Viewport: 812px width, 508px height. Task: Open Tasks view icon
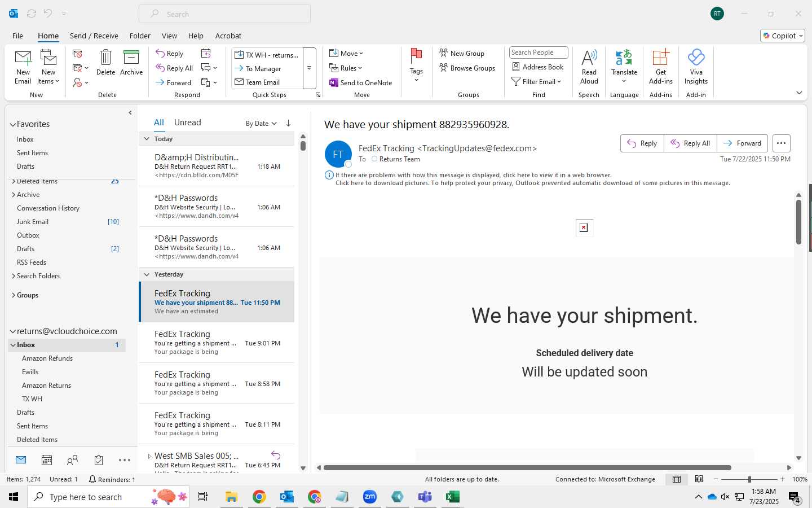[99, 460]
